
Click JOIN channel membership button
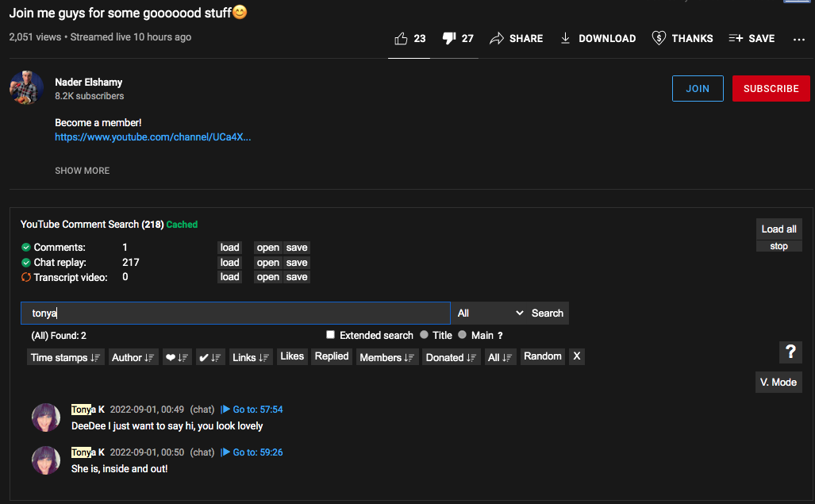click(698, 88)
